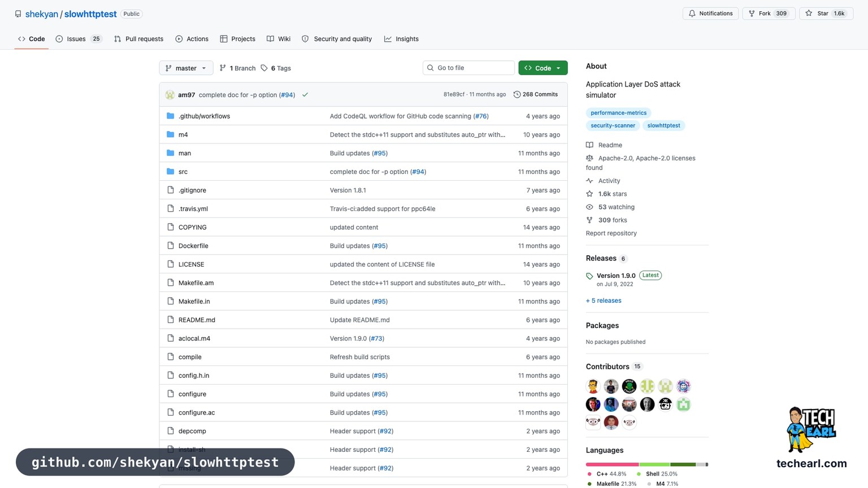Viewport: 868px width, 488px height.
Task: Click the #76 pull request link
Action: [481, 116]
